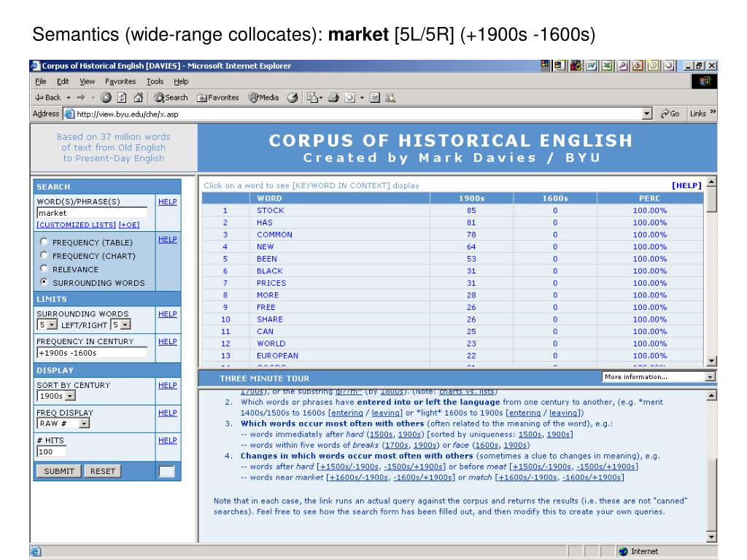Click the Mail toolbar icon

click(312, 98)
